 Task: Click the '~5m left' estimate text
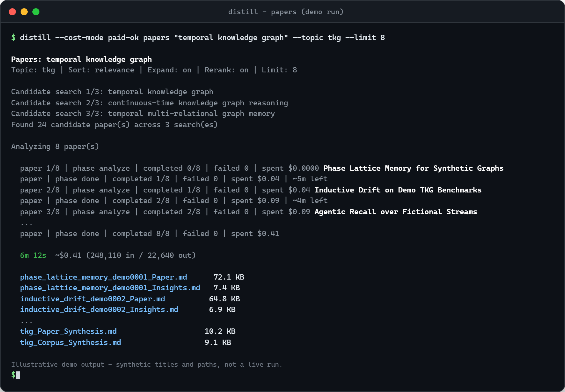click(x=310, y=179)
